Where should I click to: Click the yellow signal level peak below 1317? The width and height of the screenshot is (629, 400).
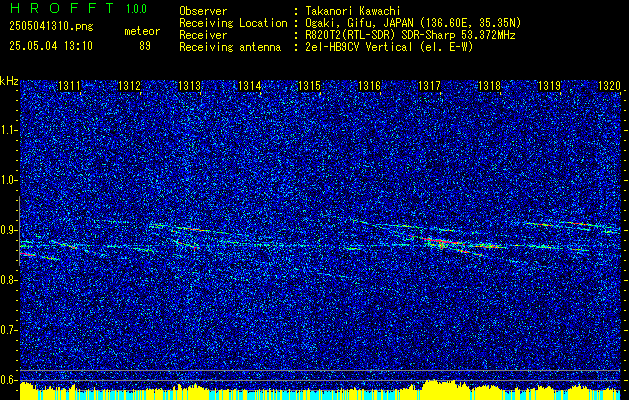(x=439, y=389)
